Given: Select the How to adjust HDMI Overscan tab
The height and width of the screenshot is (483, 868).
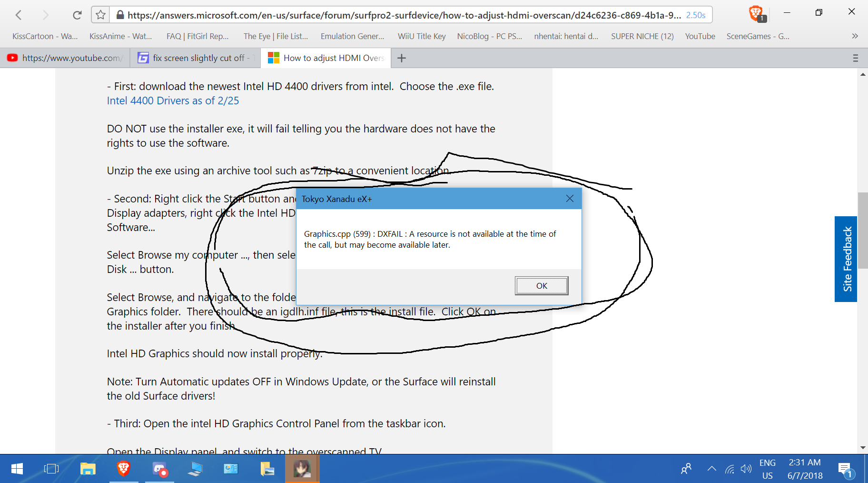Looking at the screenshot, I should (x=326, y=58).
